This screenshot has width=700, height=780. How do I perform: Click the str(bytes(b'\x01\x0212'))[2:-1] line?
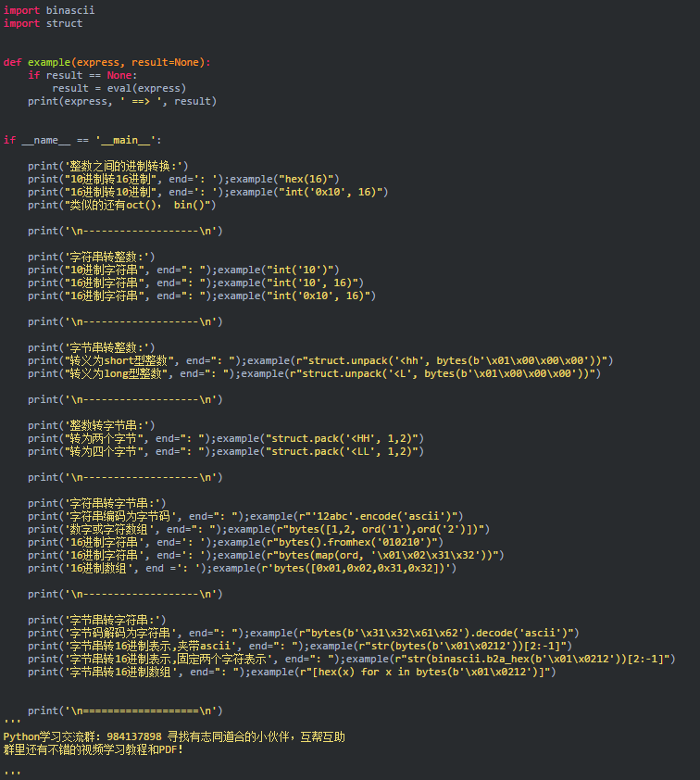(x=300, y=646)
